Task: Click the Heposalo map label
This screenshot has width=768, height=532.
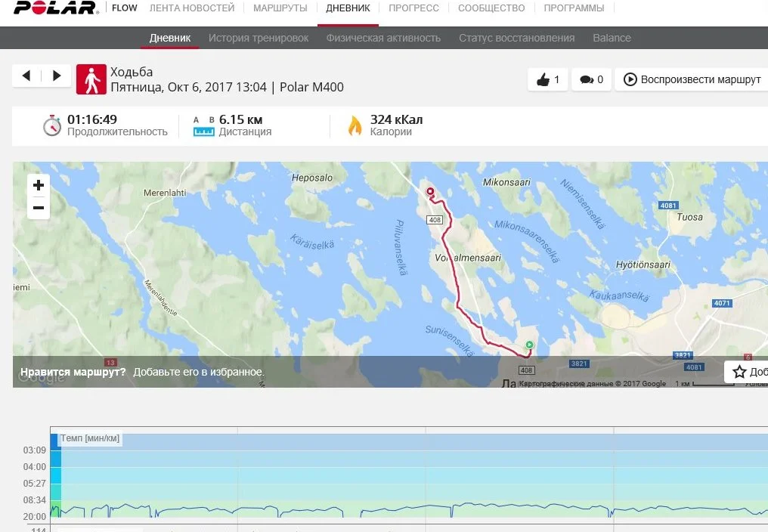Action: click(312, 178)
